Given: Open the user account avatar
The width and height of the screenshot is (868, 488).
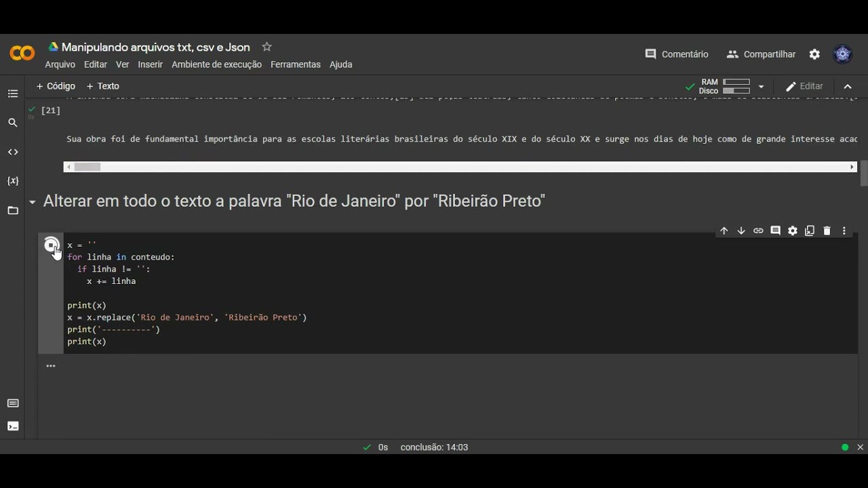Looking at the screenshot, I should (843, 54).
